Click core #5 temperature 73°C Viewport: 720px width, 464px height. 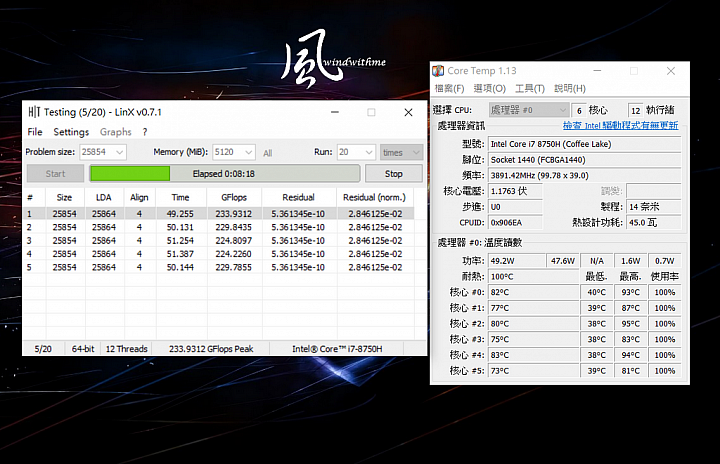tap(533, 370)
